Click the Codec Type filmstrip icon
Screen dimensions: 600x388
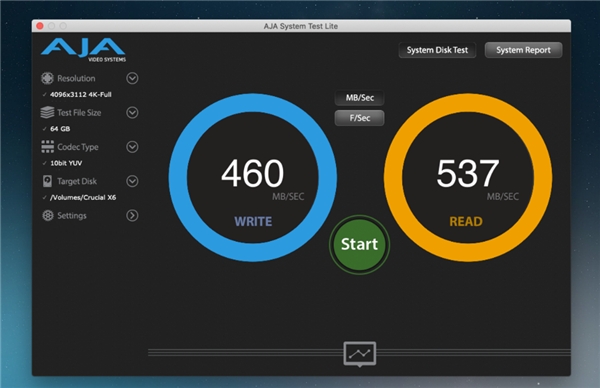(47, 147)
